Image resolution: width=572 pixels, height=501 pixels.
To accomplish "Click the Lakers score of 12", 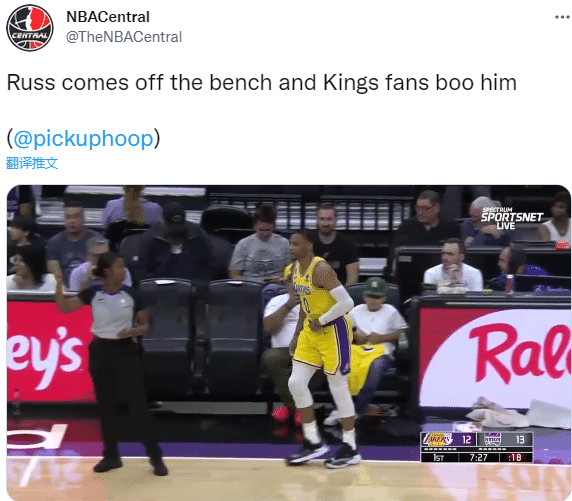I will click(467, 439).
